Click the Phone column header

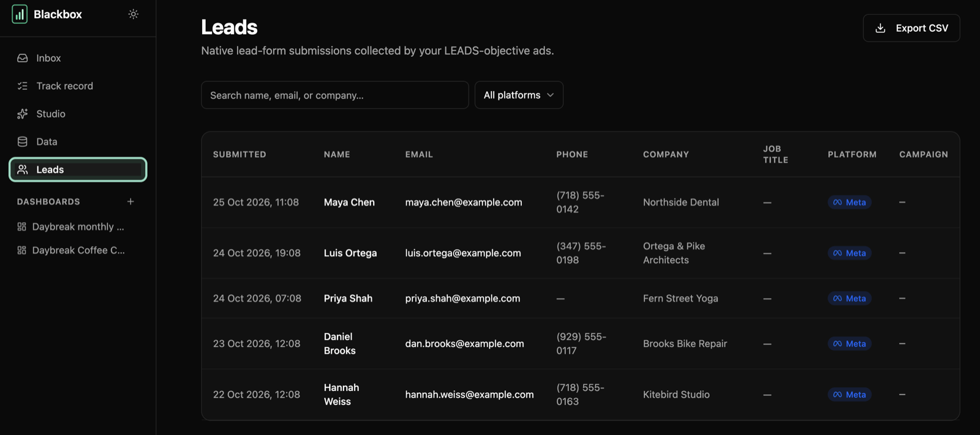(572, 154)
